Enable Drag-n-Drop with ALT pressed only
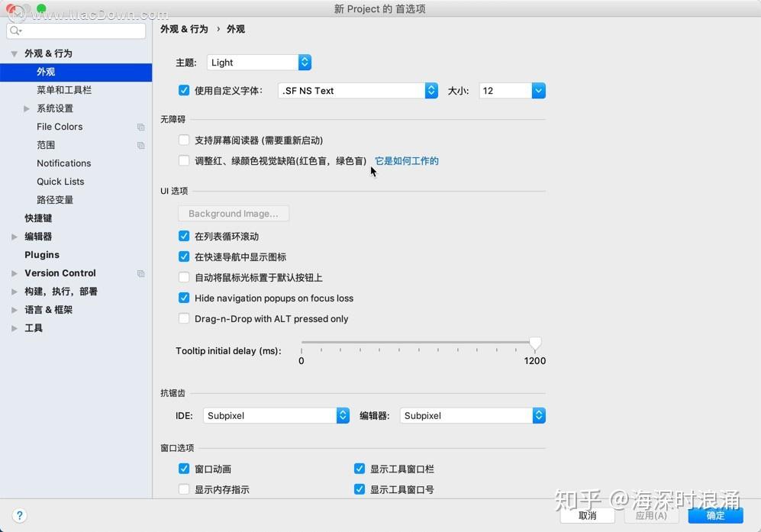761x532 pixels. pos(184,318)
